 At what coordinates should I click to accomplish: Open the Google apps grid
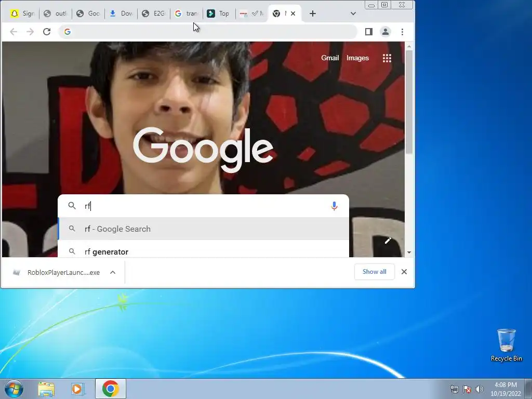387,58
